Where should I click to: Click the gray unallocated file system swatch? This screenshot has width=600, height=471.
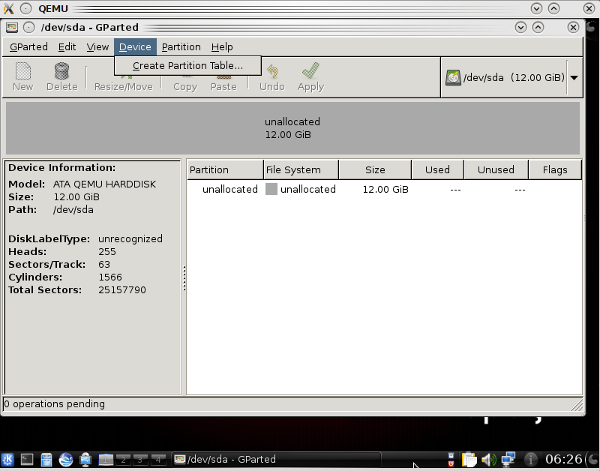point(271,189)
